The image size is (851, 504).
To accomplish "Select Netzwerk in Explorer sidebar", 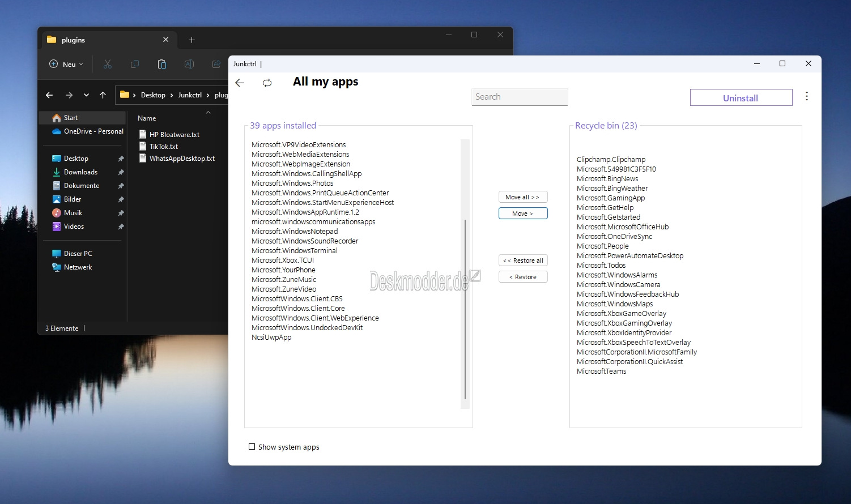I will tap(82, 267).
